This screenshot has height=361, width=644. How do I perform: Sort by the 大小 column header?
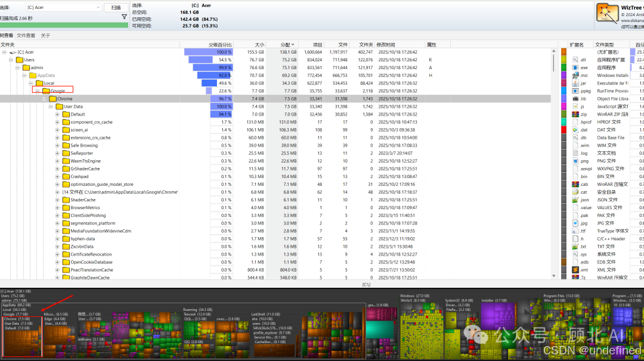(250, 44)
